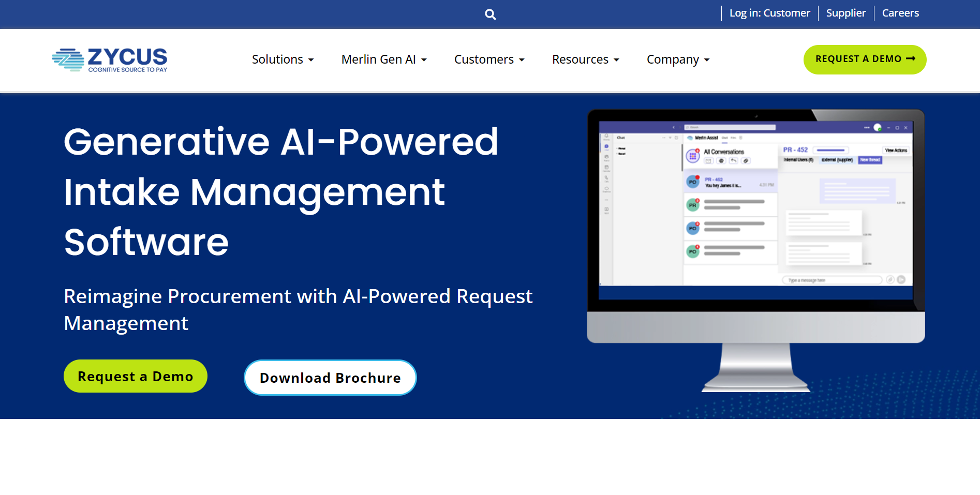The height and width of the screenshot is (495, 980).
Task: Open the Customer login link
Action: (x=769, y=13)
